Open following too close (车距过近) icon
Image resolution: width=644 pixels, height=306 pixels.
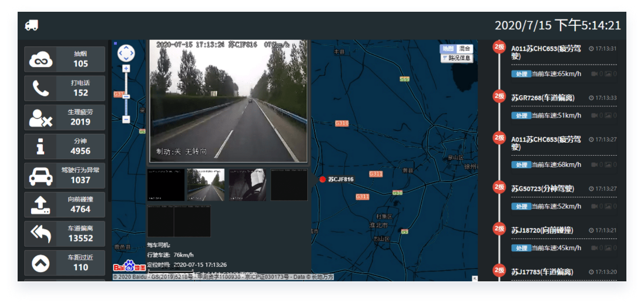(41, 263)
